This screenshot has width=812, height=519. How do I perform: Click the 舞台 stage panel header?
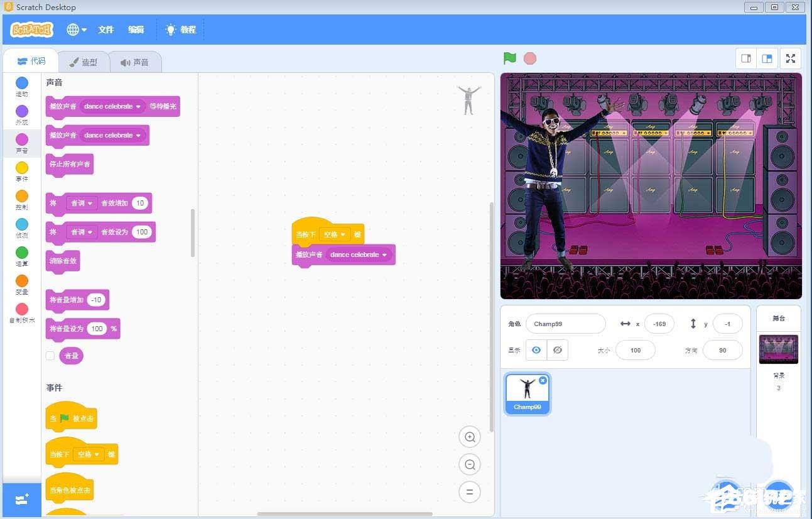pyautogui.click(x=779, y=319)
